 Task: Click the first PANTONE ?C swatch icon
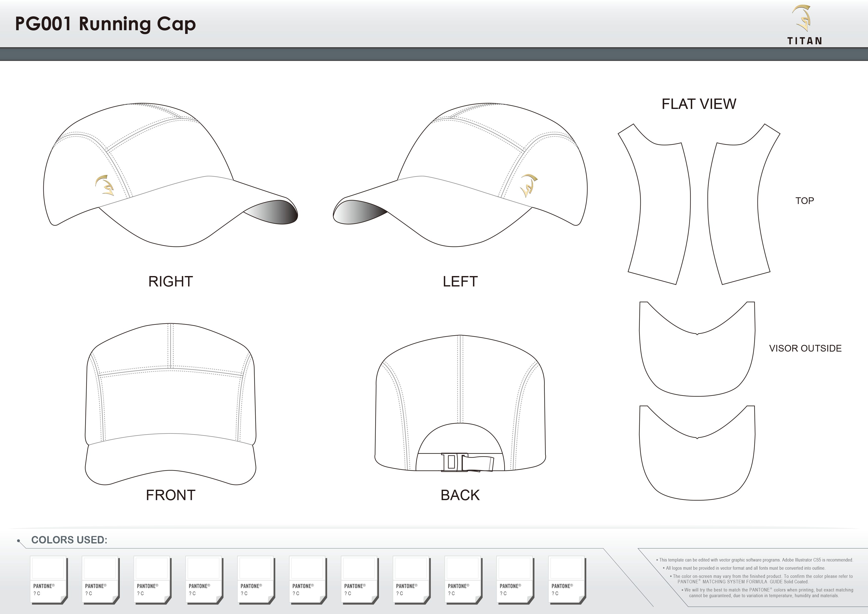coord(49,578)
